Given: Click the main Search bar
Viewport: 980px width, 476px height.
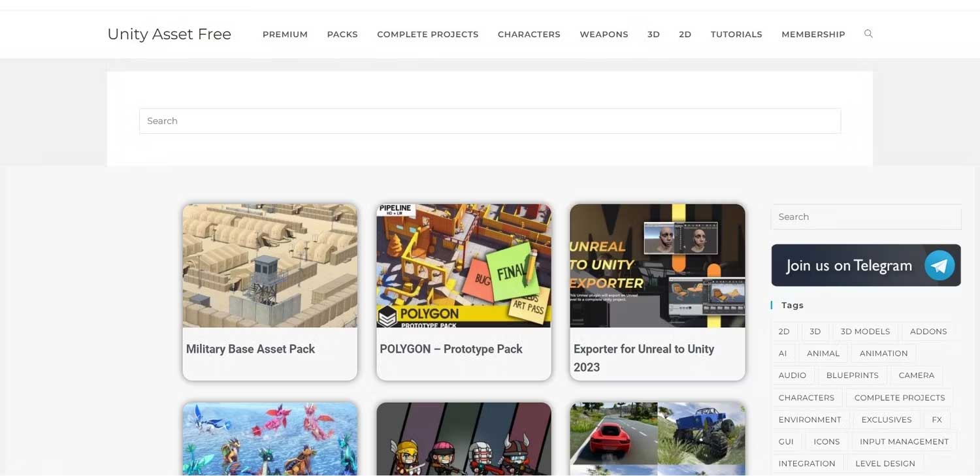Looking at the screenshot, I should coord(490,121).
